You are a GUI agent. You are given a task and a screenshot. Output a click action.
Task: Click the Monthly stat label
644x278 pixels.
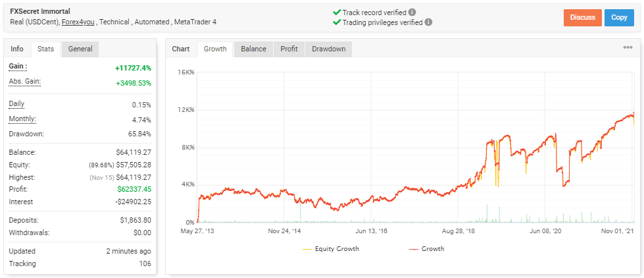pos(22,119)
